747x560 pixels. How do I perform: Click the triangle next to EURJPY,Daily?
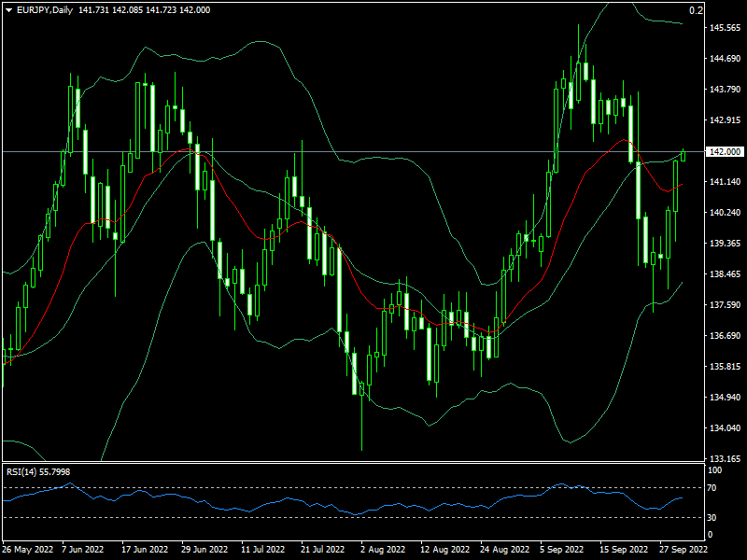8,10
